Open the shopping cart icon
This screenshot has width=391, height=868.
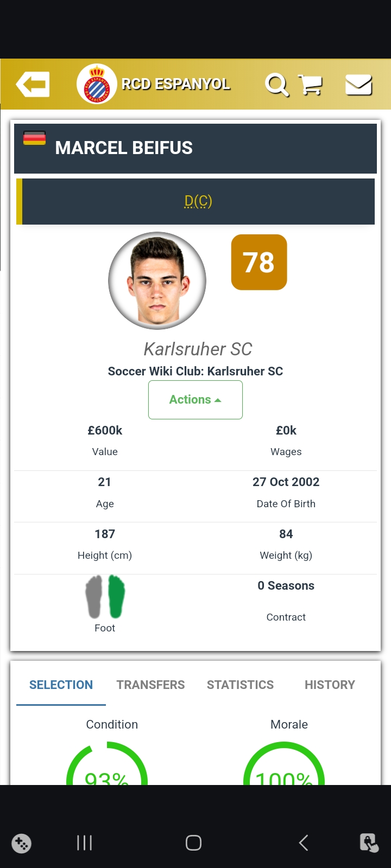311,85
